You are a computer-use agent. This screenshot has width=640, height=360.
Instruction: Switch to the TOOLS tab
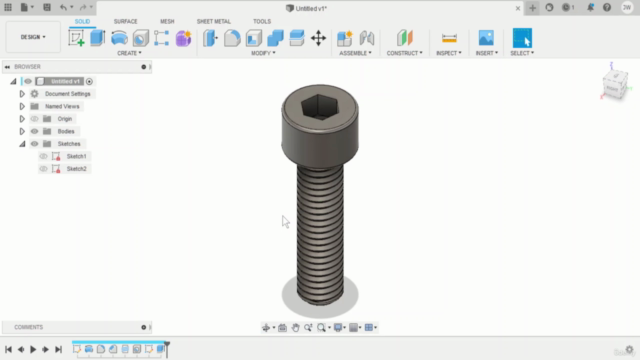(x=262, y=21)
